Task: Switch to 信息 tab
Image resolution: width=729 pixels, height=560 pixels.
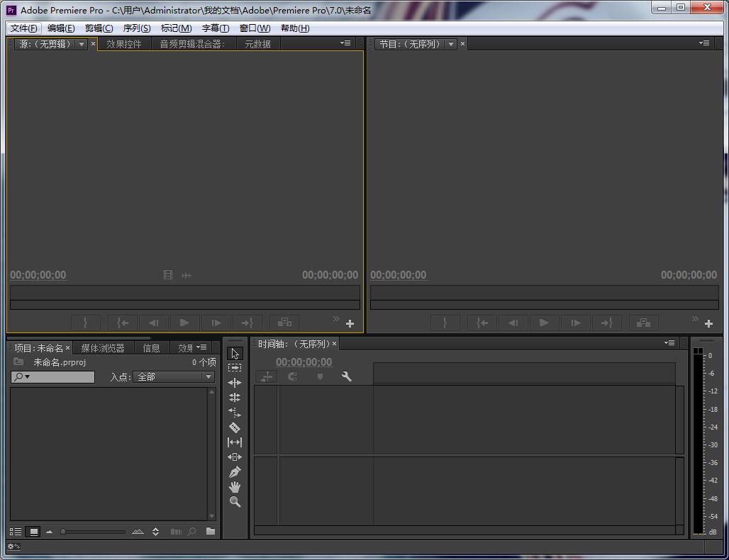Action: pos(151,348)
